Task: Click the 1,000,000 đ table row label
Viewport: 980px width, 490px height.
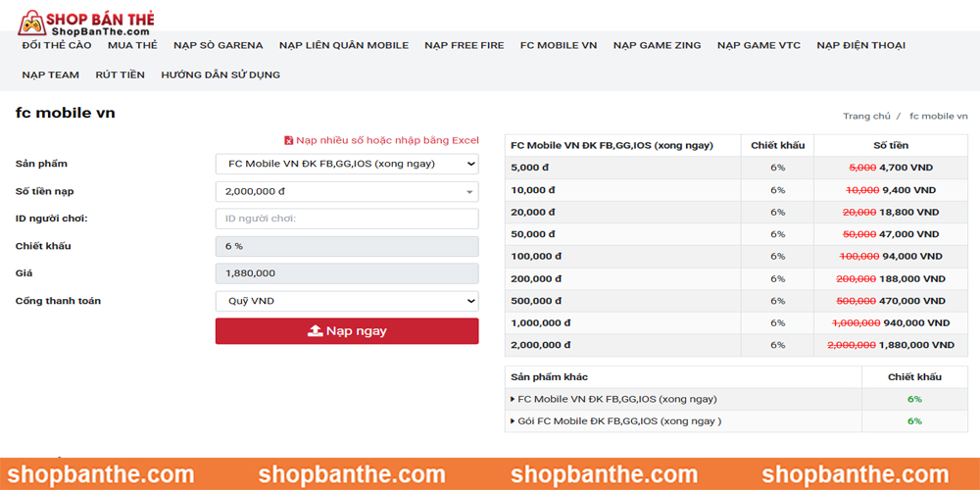Action: 540,323
